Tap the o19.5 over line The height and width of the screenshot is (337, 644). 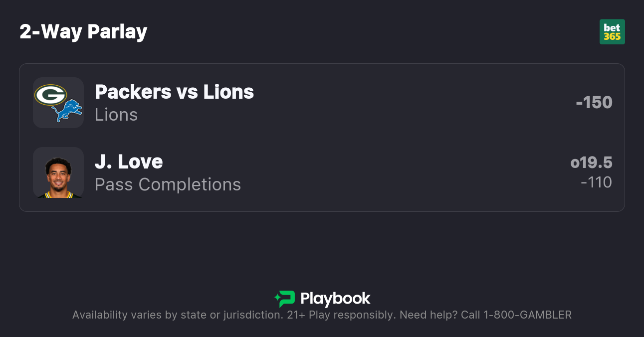coord(591,163)
